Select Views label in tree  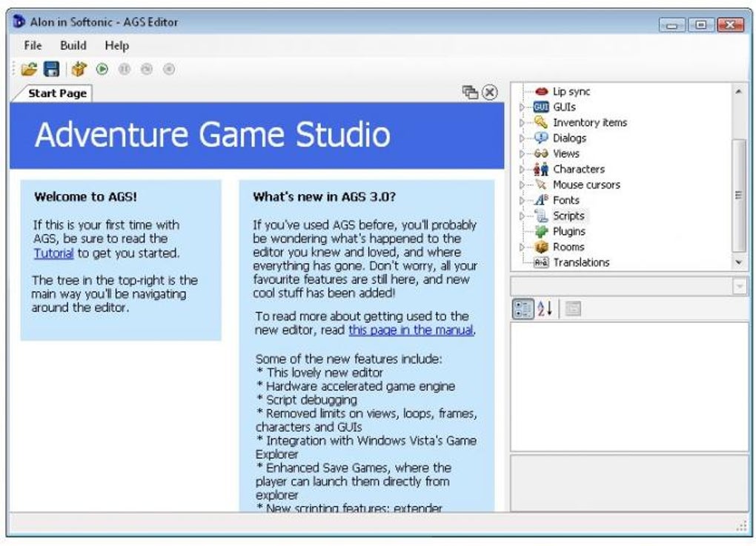coord(566,154)
